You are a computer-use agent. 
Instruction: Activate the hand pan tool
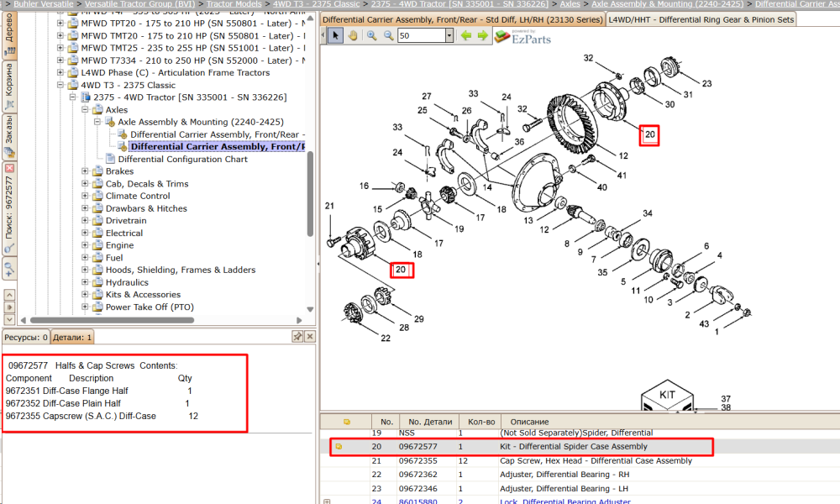(x=353, y=36)
